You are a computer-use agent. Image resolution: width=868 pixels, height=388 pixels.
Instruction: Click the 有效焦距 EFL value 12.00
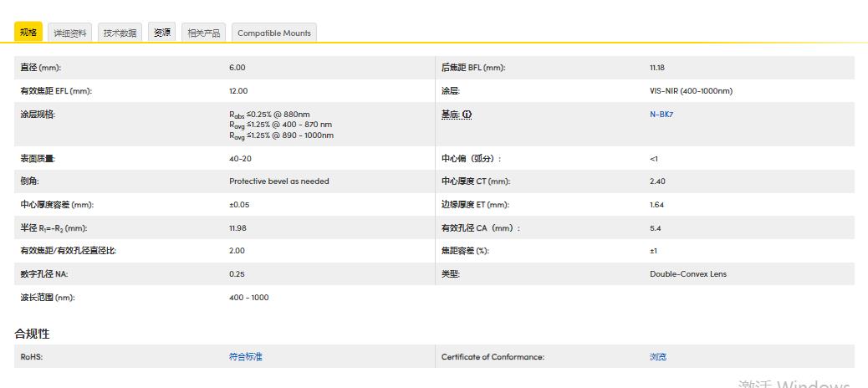(x=238, y=91)
